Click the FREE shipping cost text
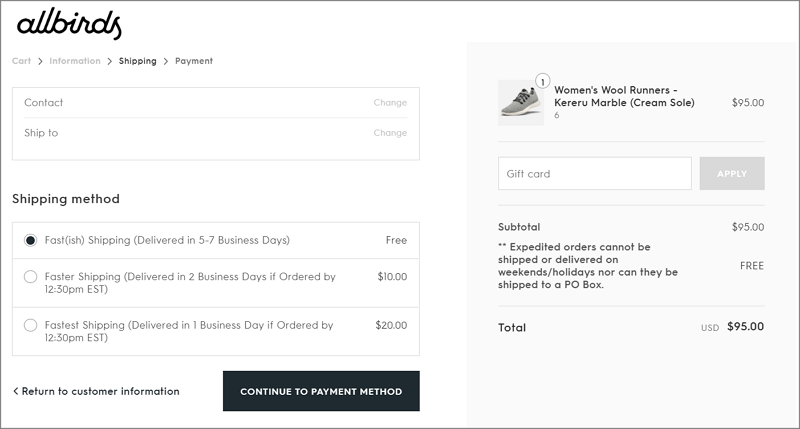This screenshot has width=800, height=429. pyautogui.click(x=752, y=266)
